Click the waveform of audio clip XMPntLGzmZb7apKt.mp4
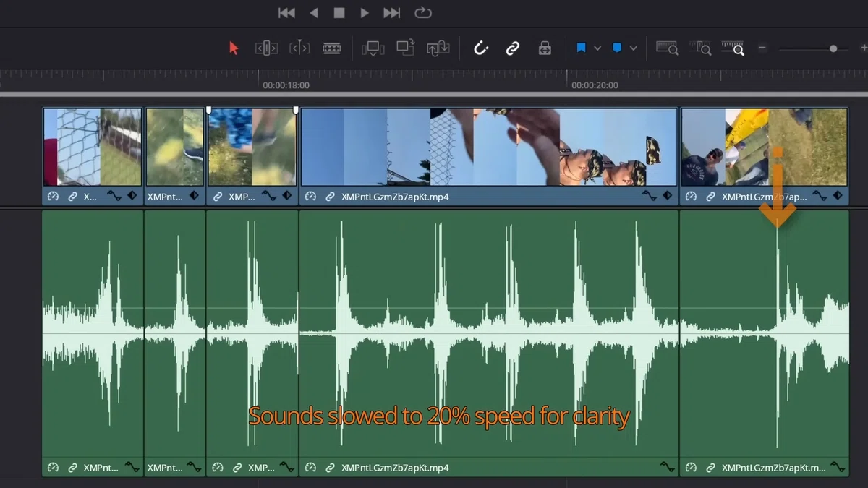868x488 pixels. click(x=489, y=334)
